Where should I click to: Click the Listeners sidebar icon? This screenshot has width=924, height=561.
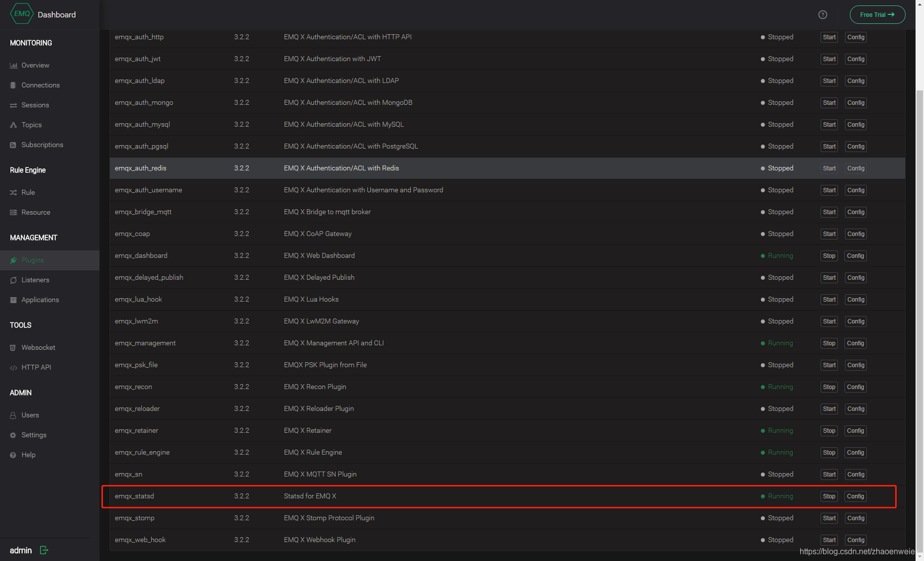[13, 280]
